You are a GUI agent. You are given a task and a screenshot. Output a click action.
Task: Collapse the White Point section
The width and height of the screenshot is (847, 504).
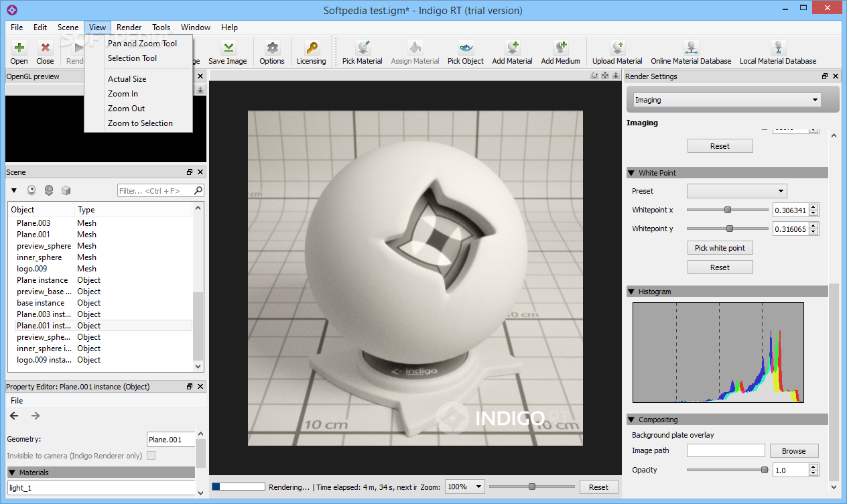(x=631, y=173)
